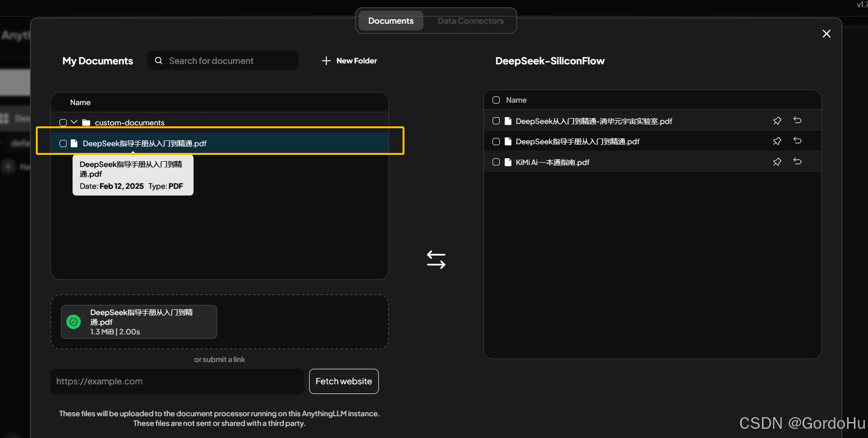Switch to the Documents tab
The height and width of the screenshot is (438, 868).
[390, 21]
